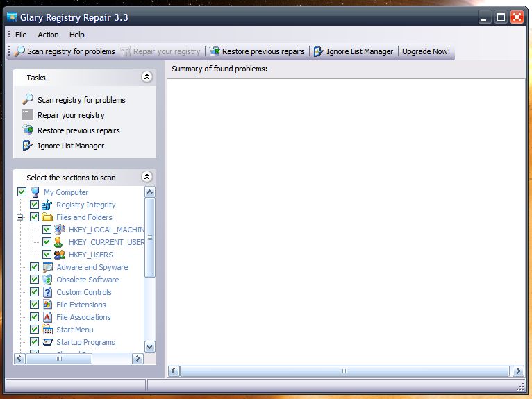The image size is (532, 399).
Task: Click Scan registry for problems toolbar label
Action: [71, 51]
